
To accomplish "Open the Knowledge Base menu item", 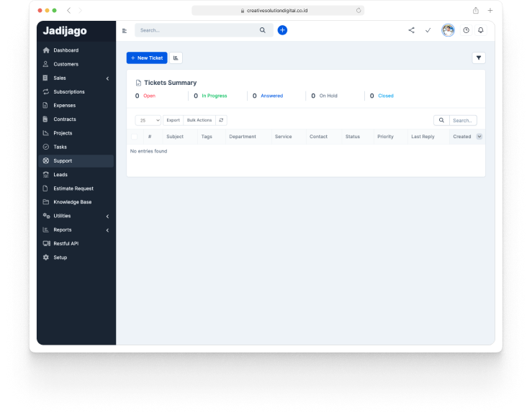I will pyautogui.click(x=72, y=202).
